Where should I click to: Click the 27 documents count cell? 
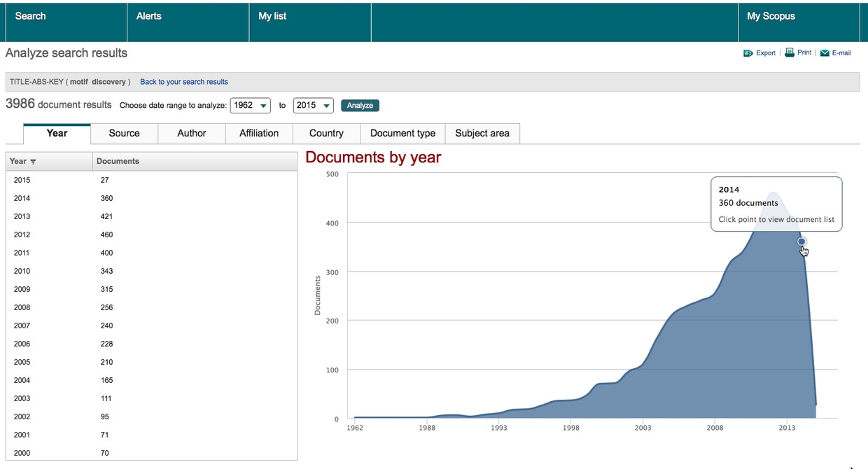pyautogui.click(x=104, y=180)
